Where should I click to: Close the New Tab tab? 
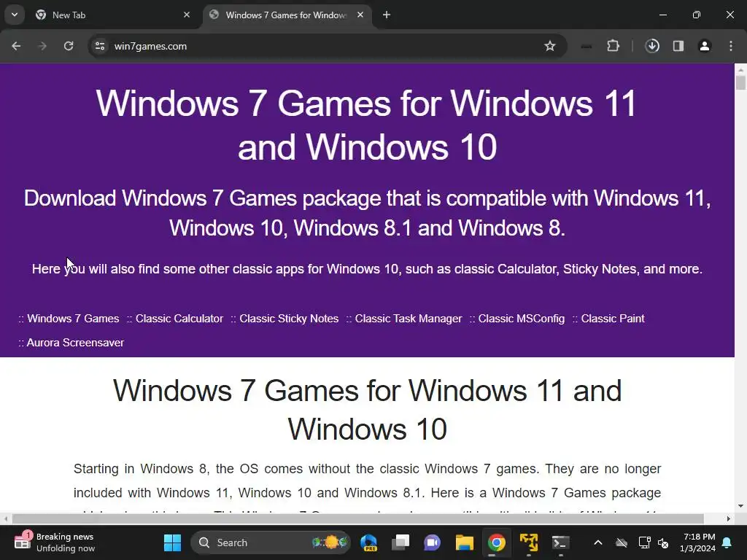click(187, 15)
